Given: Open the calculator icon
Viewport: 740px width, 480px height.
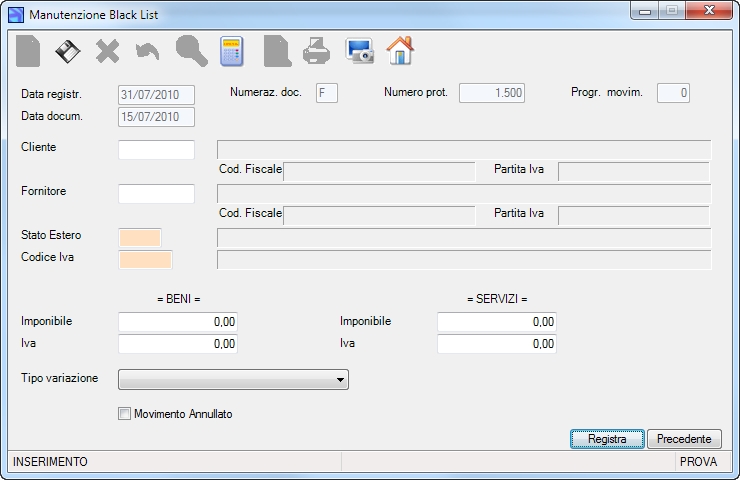Looking at the screenshot, I should tap(231, 51).
